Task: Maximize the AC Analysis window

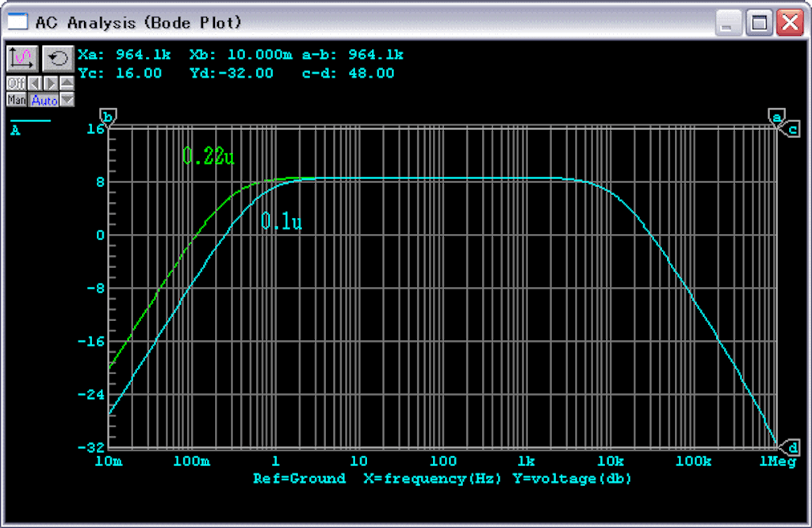Action: click(759, 23)
